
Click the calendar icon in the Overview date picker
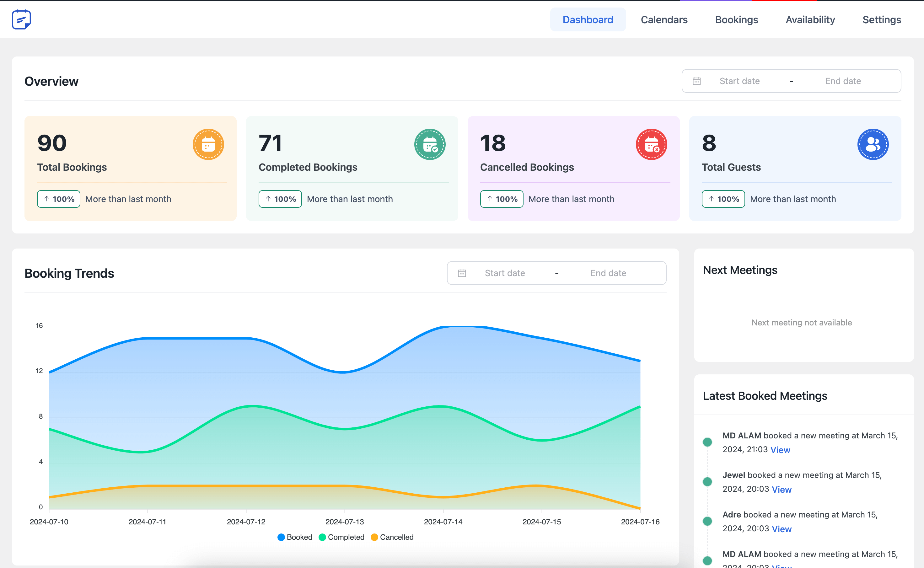point(697,81)
